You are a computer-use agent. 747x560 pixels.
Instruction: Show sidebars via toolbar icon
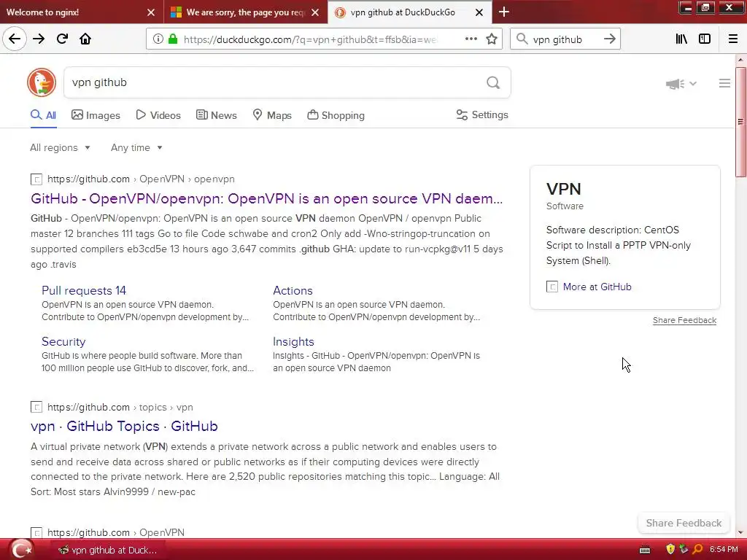point(705,39)
